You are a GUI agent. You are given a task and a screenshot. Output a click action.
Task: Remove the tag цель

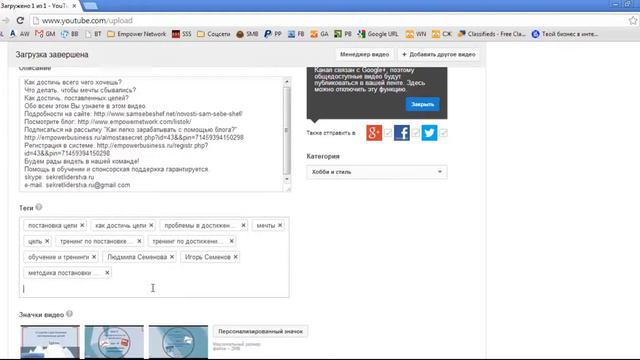point(47,241)
